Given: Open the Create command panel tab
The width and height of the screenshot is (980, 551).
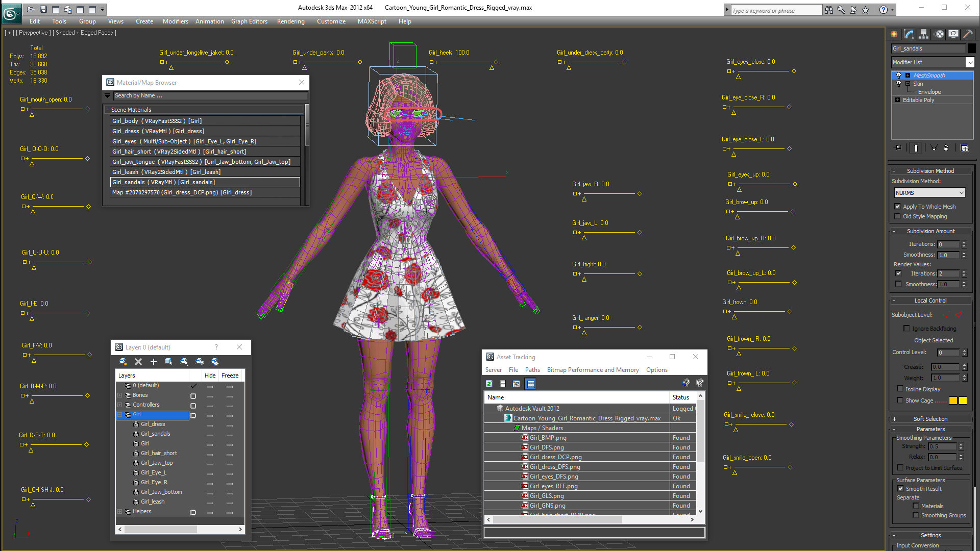Looking at the screenshot, I should [894, 34].
